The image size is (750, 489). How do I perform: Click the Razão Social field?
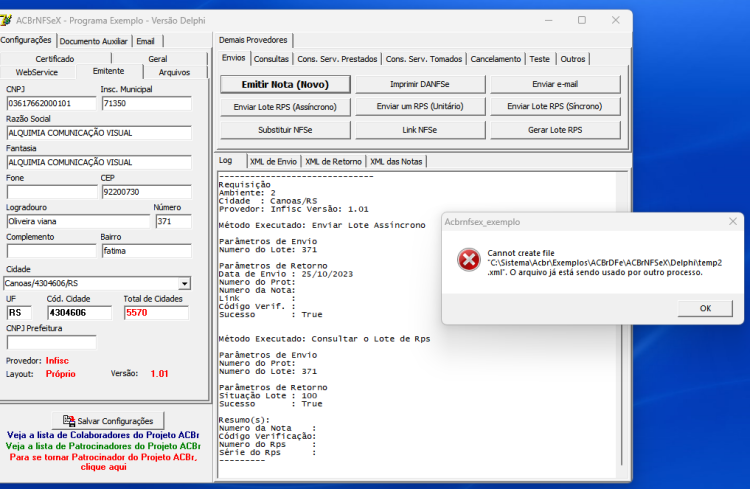tap(99, 133)
